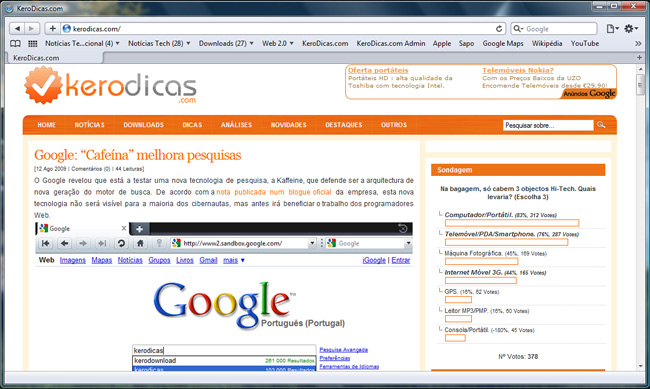Open the Google Maps bookmark
Viewport: 650px width, 389px height.
click(x=503, y=44)
